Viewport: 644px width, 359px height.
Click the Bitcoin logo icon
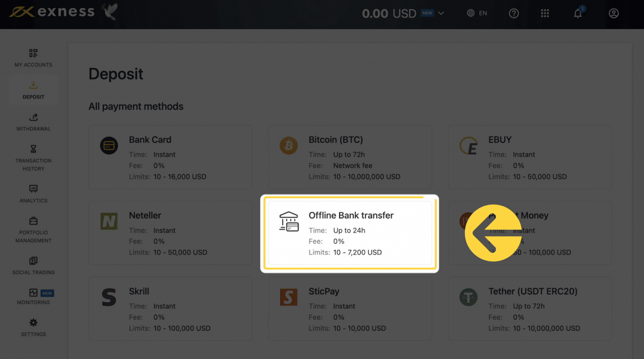tap(289, 146)
